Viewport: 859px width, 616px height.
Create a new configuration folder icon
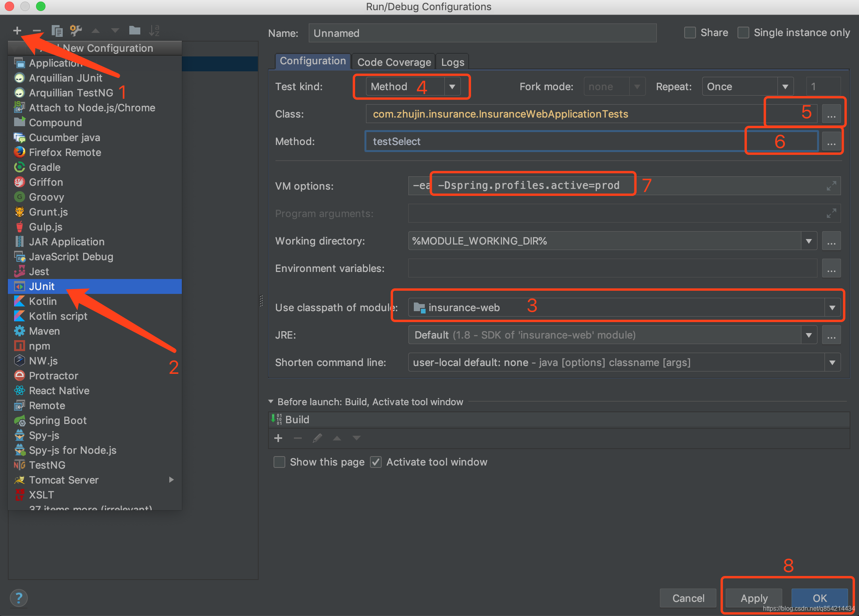tap(135, 30)
